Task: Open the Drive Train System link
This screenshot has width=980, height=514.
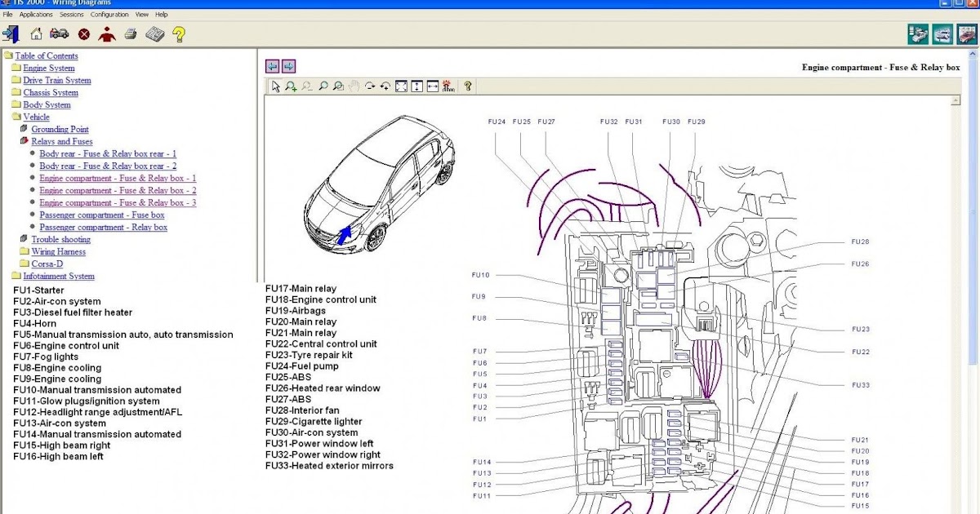Action: (57, 80)
